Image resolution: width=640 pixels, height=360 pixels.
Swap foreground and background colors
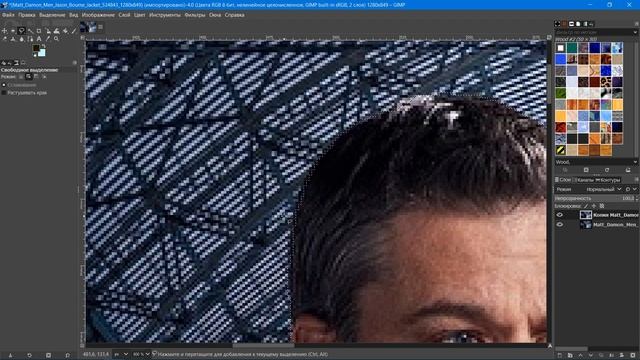[44, 46]
